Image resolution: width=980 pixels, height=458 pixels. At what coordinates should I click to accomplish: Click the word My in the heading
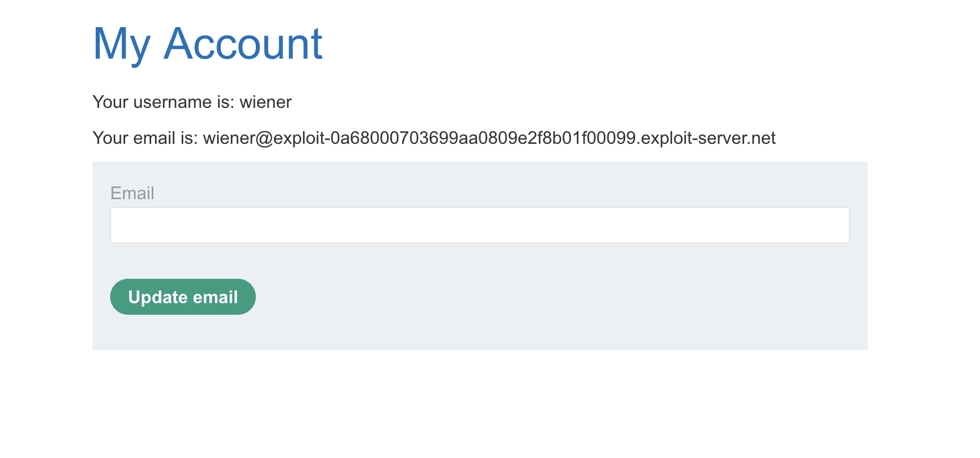(122, 44)
